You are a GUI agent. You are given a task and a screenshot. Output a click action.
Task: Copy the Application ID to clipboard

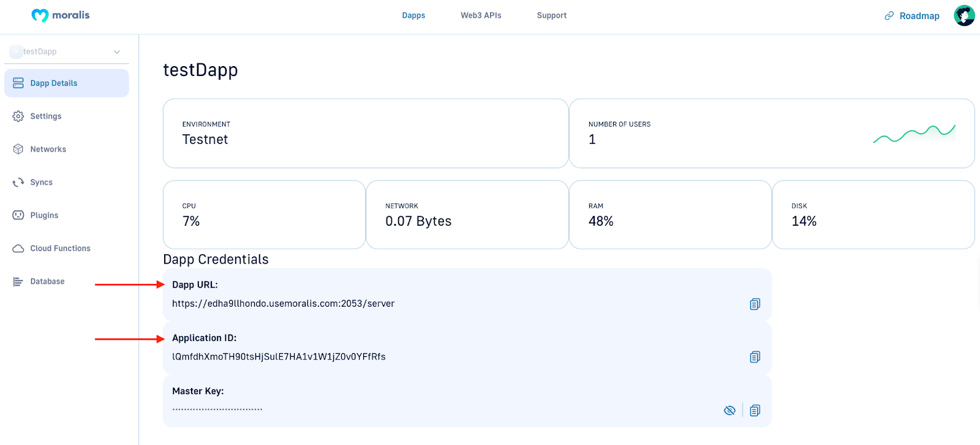click(755, 357)
